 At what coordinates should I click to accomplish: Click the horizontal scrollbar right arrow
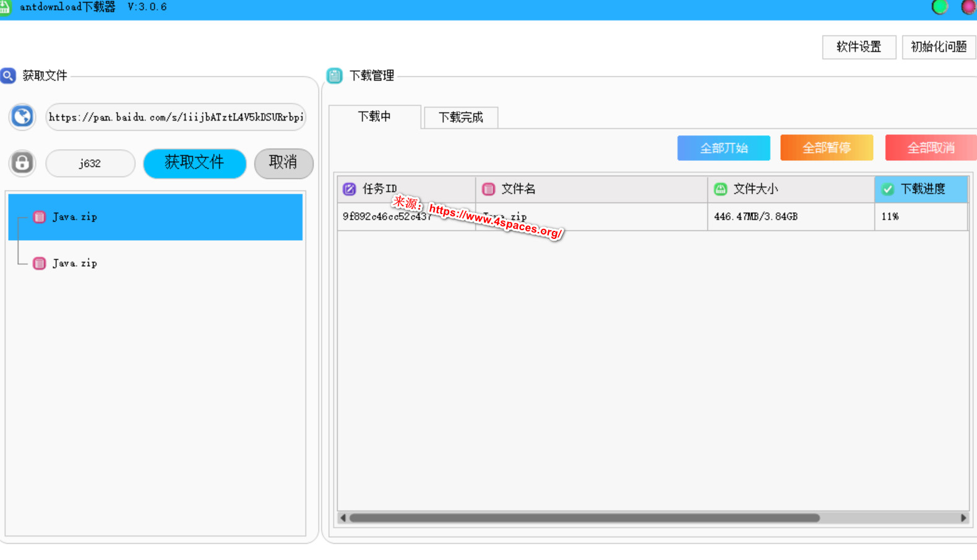963,518
